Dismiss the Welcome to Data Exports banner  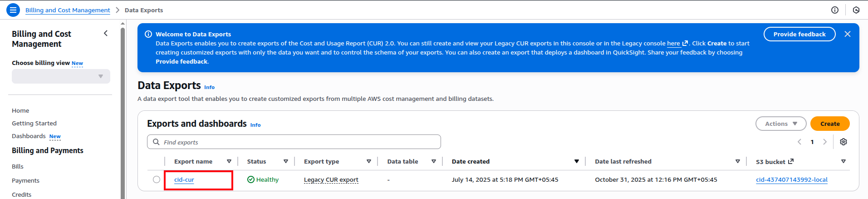(x=847, y=34)
